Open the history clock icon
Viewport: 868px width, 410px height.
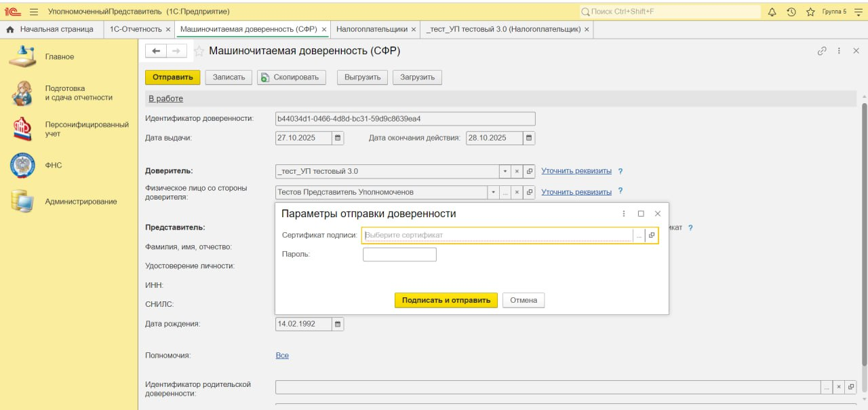coord(791,12)
